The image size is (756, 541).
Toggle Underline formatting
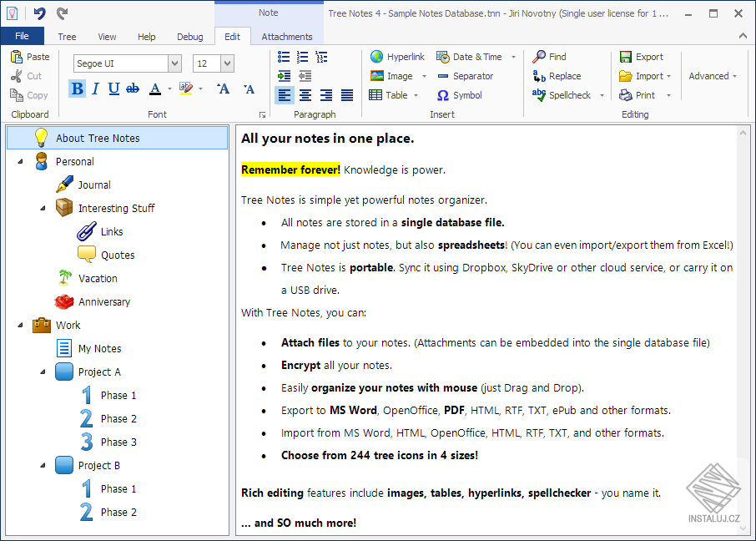pos(113,88)
